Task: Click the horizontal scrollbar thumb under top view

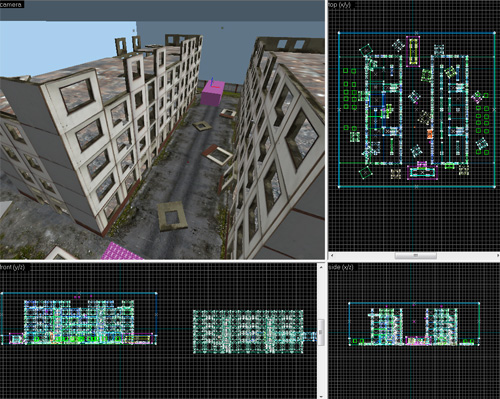Action: coord(416,255)
